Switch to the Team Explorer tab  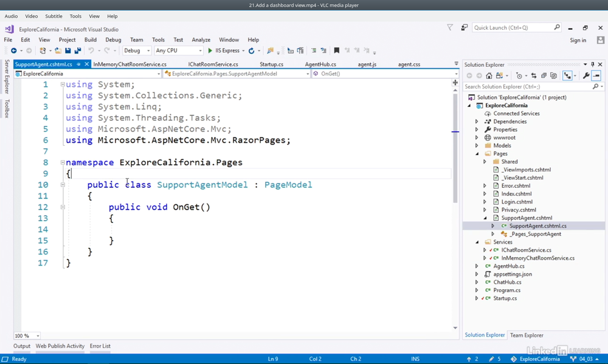(526, 335)
